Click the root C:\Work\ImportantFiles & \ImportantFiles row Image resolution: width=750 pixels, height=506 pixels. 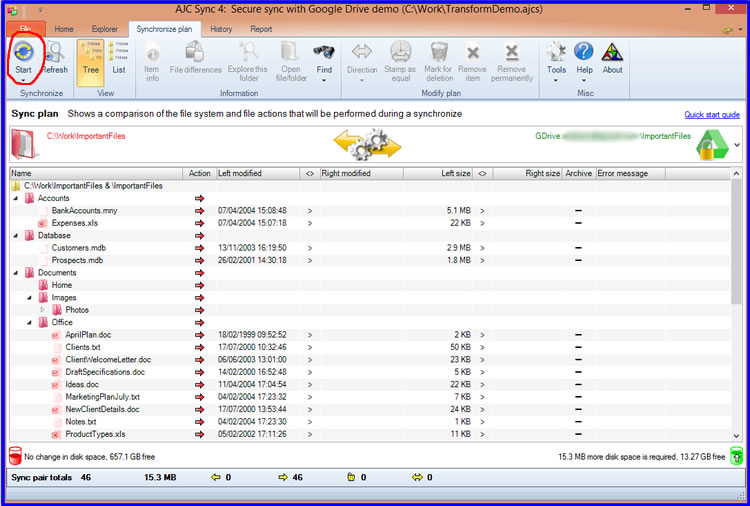[x=369, y=186]
